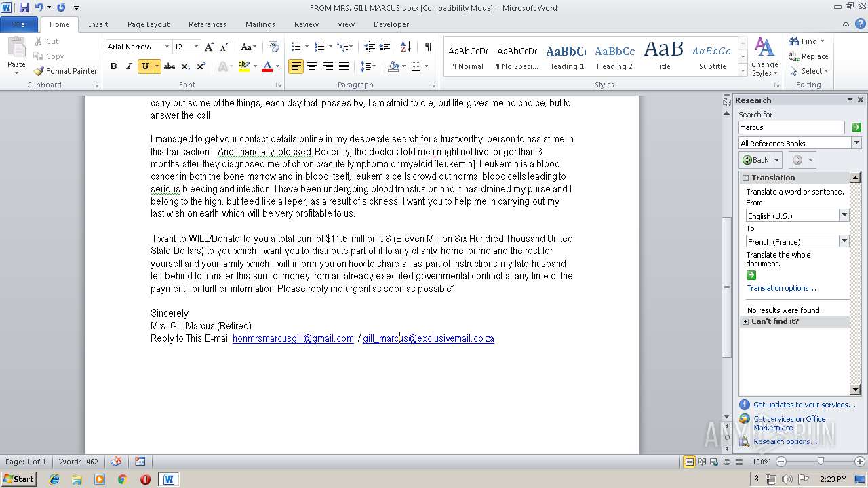Click green arrow to translate whole document
The height and width of the screenshot is (488, 868).
tap(751, 275)
